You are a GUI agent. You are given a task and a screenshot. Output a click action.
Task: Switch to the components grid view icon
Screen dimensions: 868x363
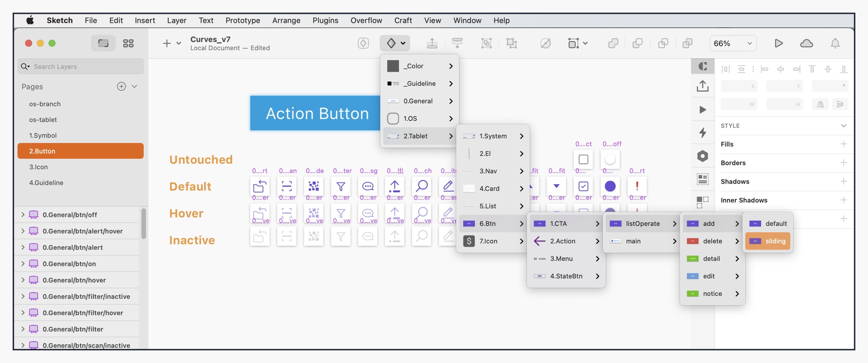(128, 43)
